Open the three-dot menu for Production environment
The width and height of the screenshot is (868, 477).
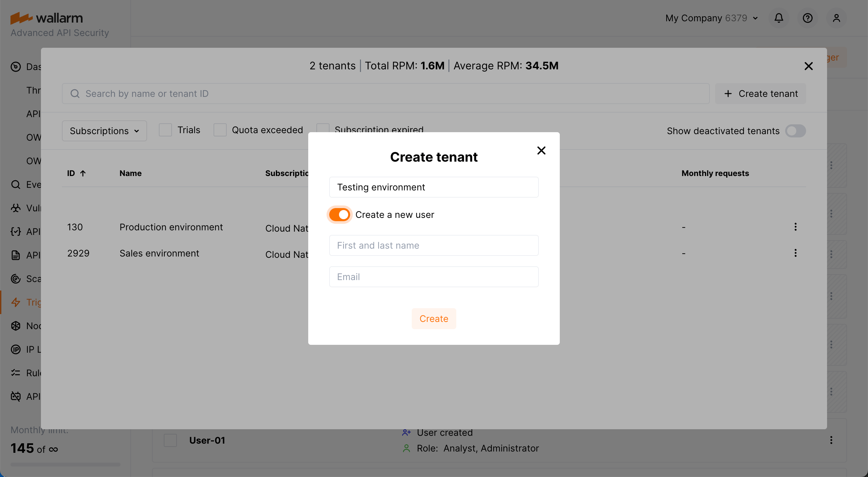pos(795,226)
